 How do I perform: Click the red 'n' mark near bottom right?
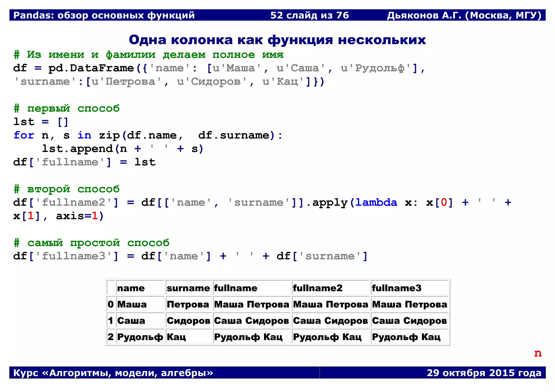[538, 353]
